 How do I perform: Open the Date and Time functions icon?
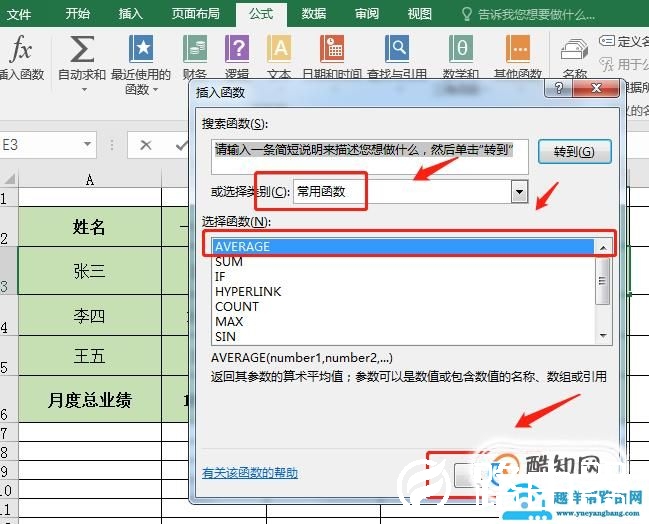332,48
